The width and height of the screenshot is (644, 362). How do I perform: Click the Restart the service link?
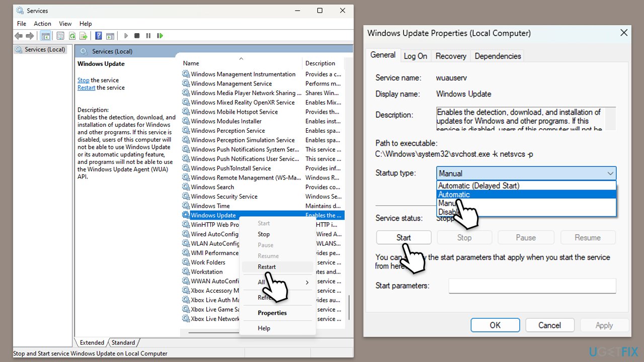click(x=87, y=87)
